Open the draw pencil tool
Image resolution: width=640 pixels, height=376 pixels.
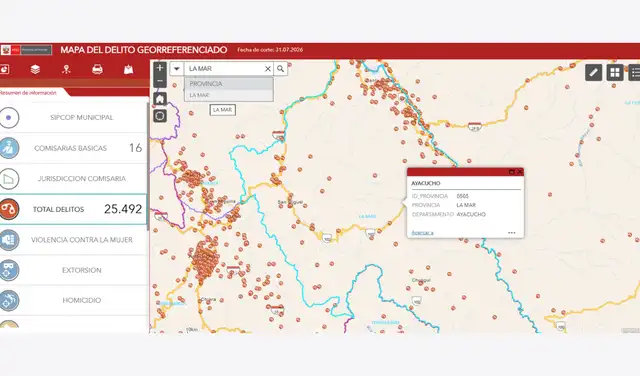click(x=593, y=73)
